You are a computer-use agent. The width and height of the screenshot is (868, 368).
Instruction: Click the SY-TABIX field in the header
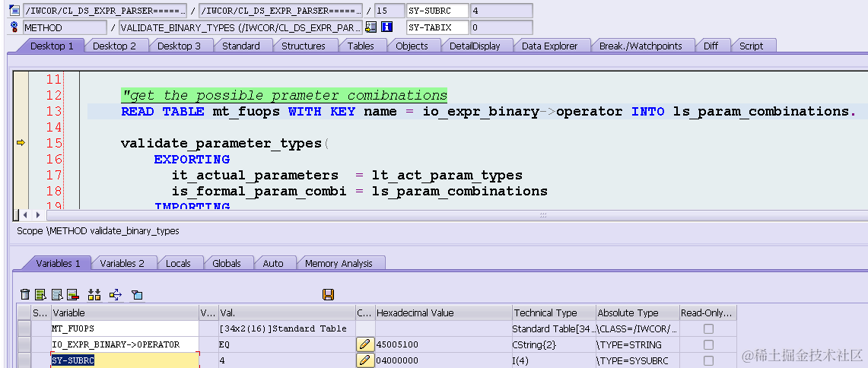pos(437,27)
